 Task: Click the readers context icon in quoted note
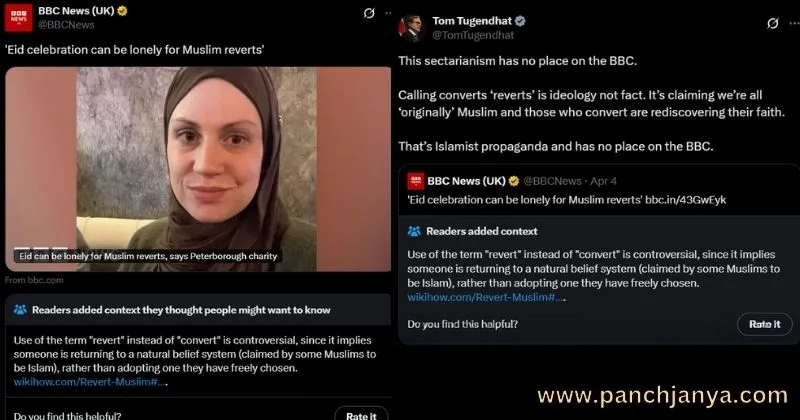pos(414,231)
